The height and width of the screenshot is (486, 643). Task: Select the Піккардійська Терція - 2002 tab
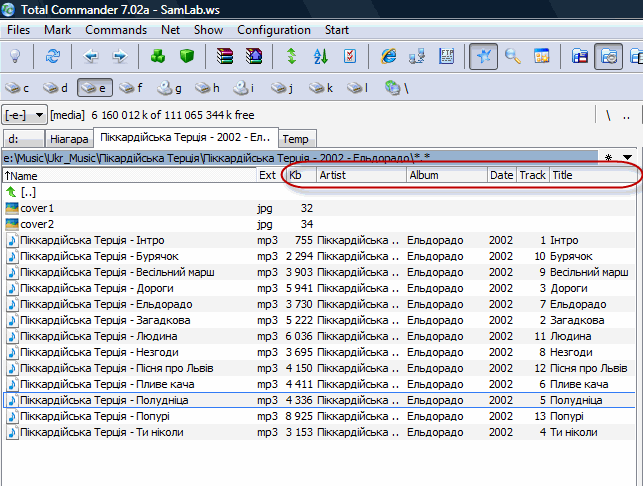186,137
